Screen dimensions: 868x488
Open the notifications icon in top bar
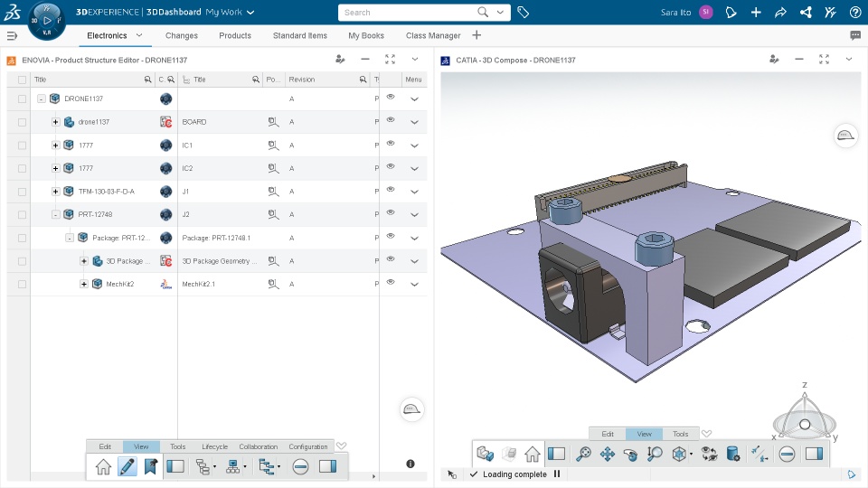731,12
